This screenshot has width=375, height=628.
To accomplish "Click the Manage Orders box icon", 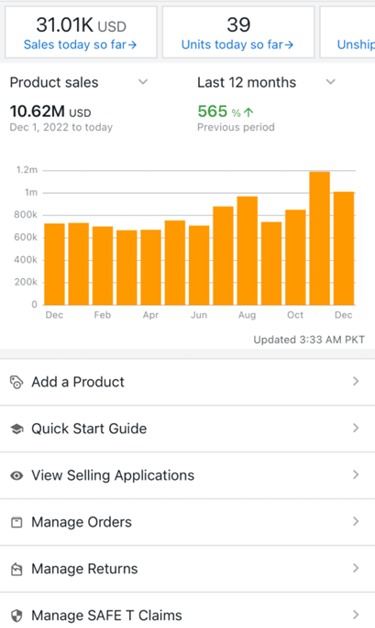I will point(16,522).
